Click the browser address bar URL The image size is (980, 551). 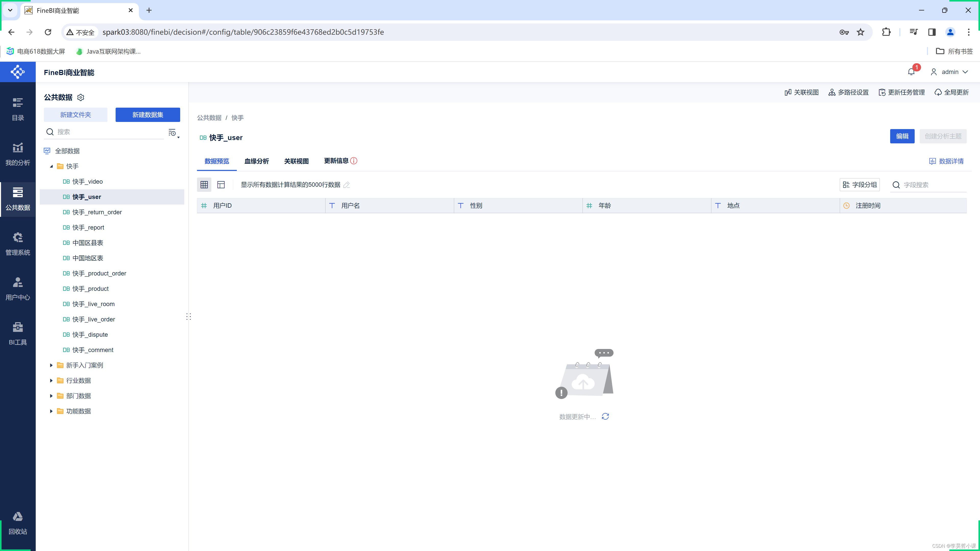(243, 32)
